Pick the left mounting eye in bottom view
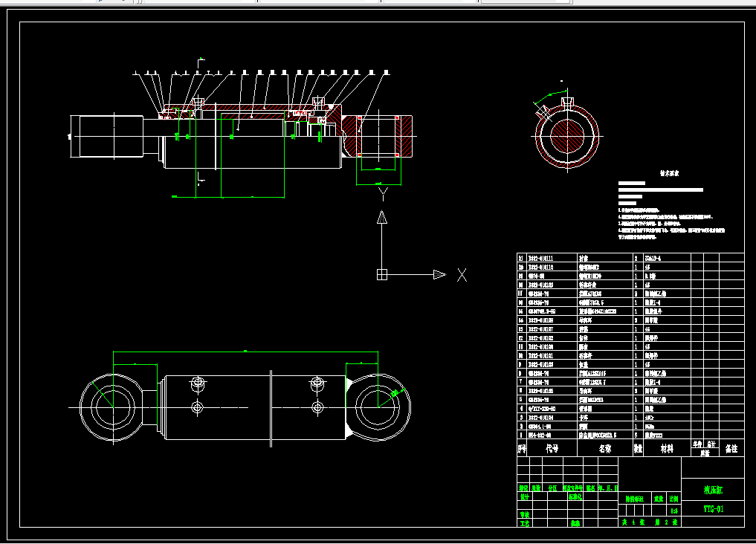The height and width of the screenshot is (544, 756). coord(112,407)
